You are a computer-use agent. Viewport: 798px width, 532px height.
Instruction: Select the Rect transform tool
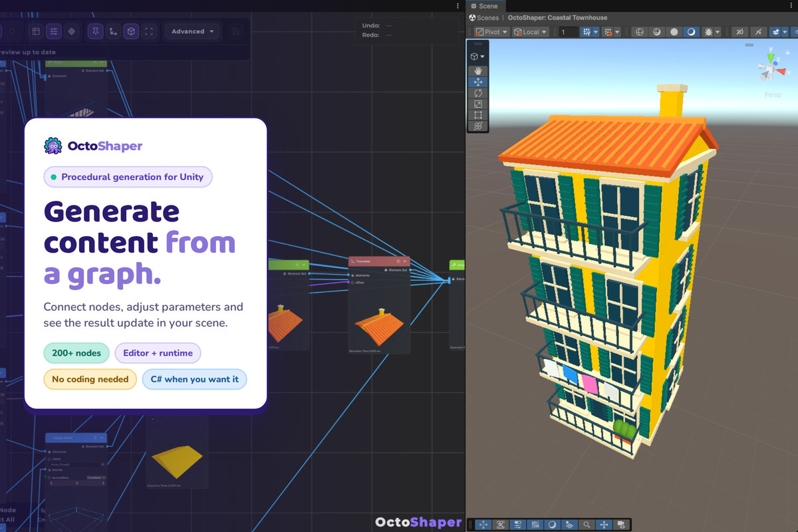(478, 115)
